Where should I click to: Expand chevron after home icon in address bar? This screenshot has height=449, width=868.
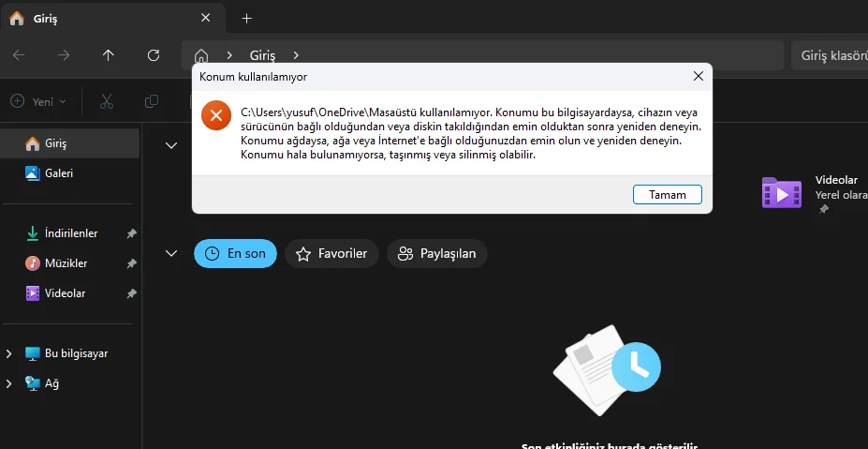click(229, 55)
